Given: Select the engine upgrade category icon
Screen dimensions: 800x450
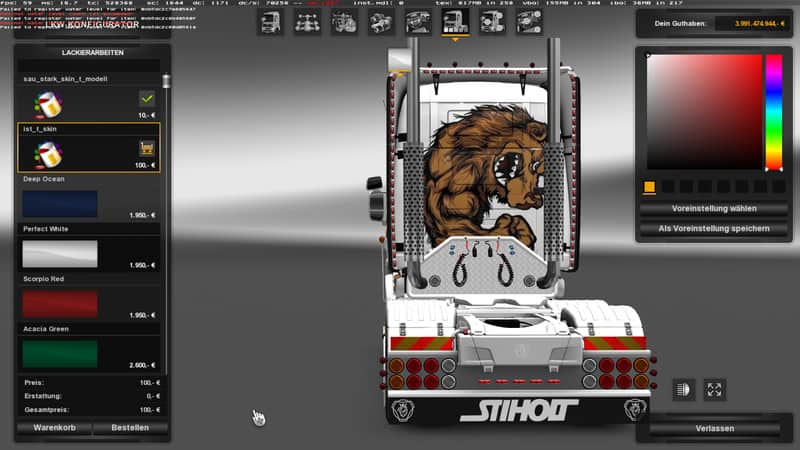Looking at the screenshot, I should click(345, 22).
